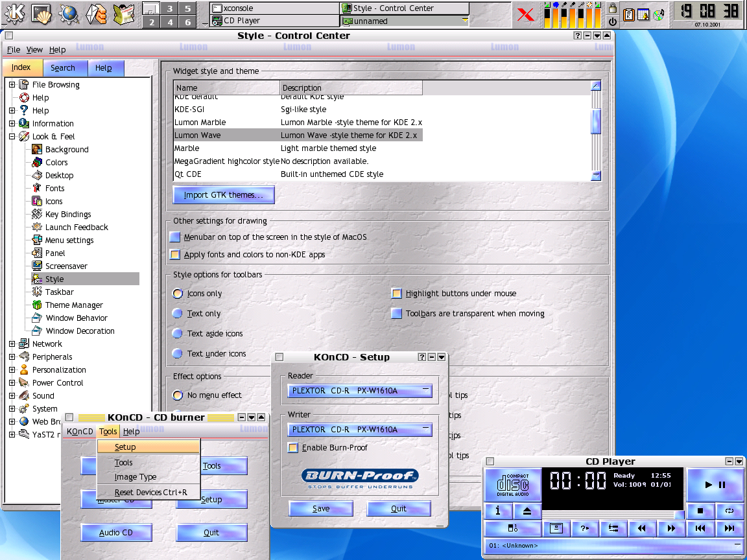Enable Menubar on top in MacOS style
747x560 pixels.
tap(175, 237)
